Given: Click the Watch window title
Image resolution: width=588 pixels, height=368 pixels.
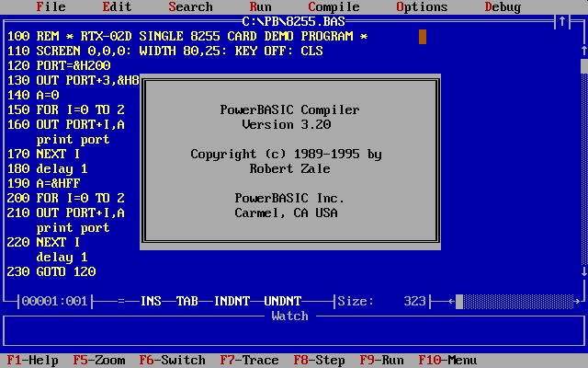Looking at the screenshot, I should click(289, 316).
